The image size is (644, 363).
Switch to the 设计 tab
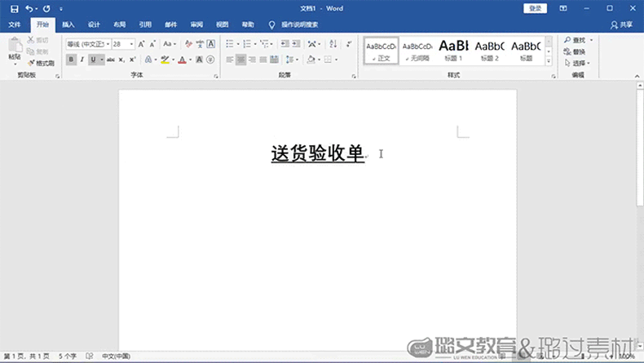pyautogui.click(x=94, y=24)
